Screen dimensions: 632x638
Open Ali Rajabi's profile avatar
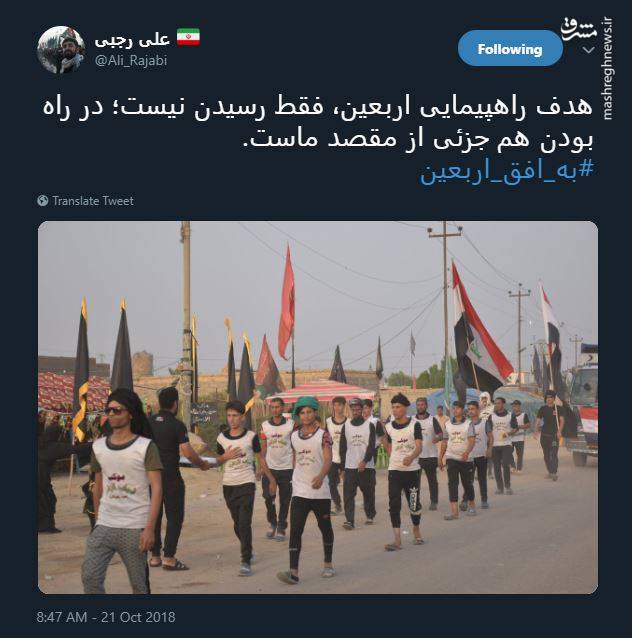click(x=61, y=50)
